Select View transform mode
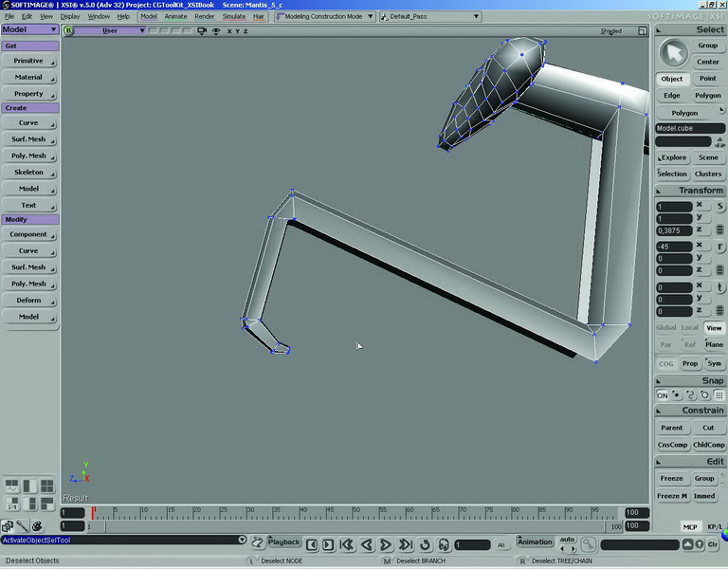Image resolution: width=728 pixels, height=569 pixels. point(714,327)
